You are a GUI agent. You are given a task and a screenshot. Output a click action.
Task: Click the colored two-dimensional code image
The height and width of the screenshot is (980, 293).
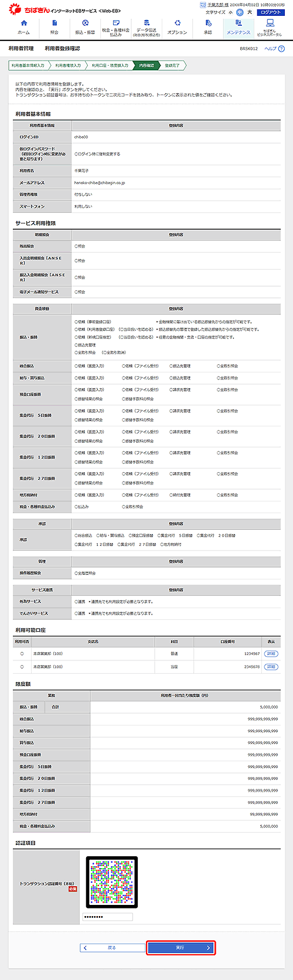[111, 883]
